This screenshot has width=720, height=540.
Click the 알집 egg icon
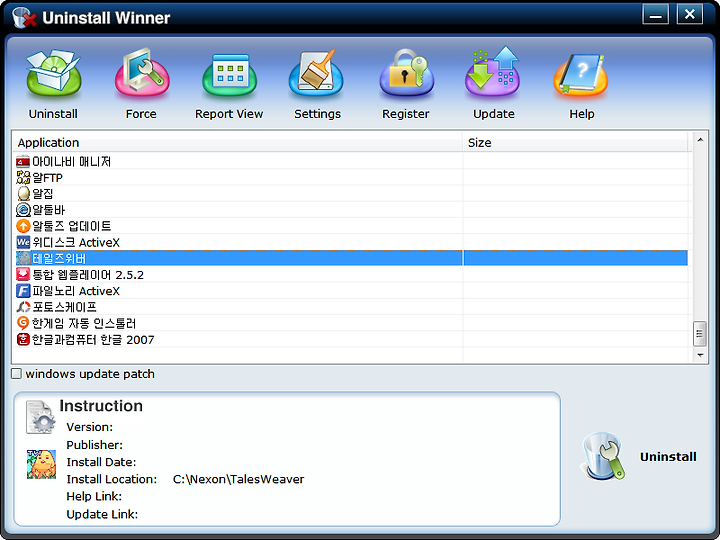point(23,194)
